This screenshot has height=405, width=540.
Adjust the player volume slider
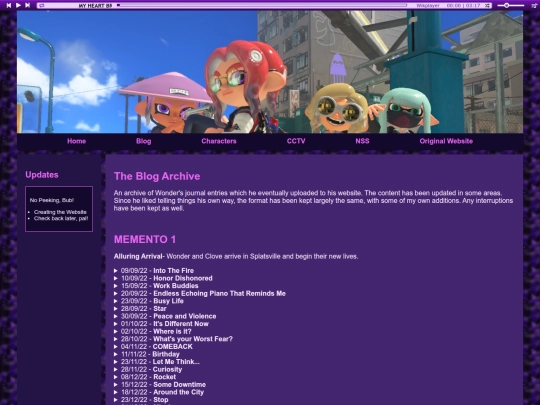511,6
